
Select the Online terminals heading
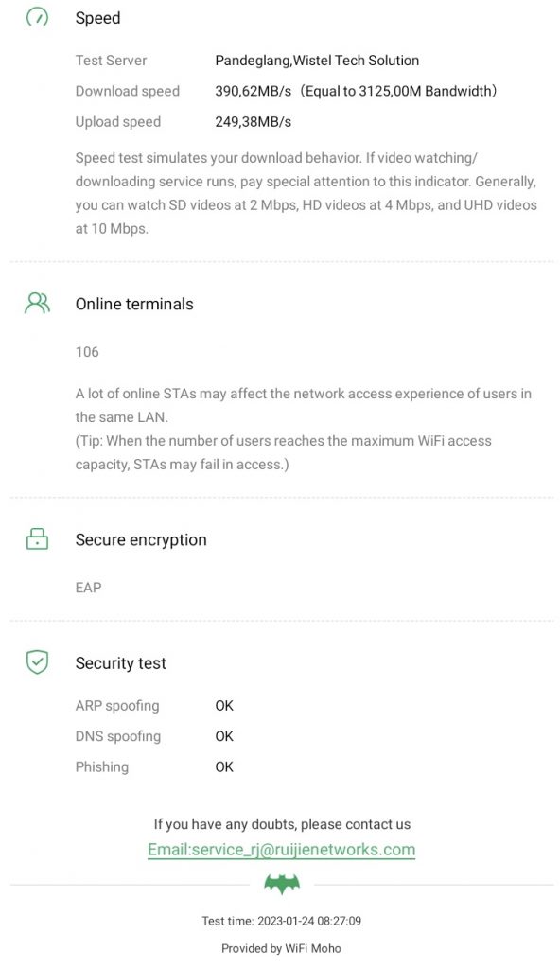click(x=134, y=304)
